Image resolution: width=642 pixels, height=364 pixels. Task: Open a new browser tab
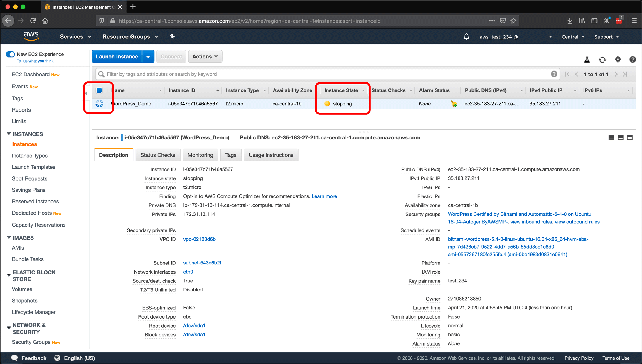[133, 7]
